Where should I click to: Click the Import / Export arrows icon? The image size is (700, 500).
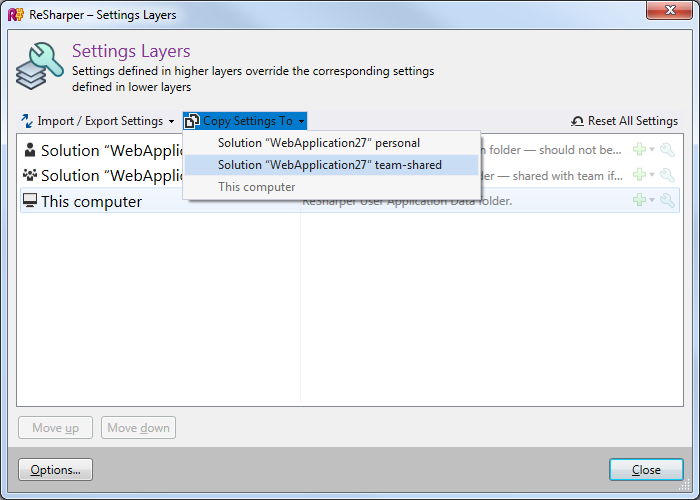coord(27,121)
